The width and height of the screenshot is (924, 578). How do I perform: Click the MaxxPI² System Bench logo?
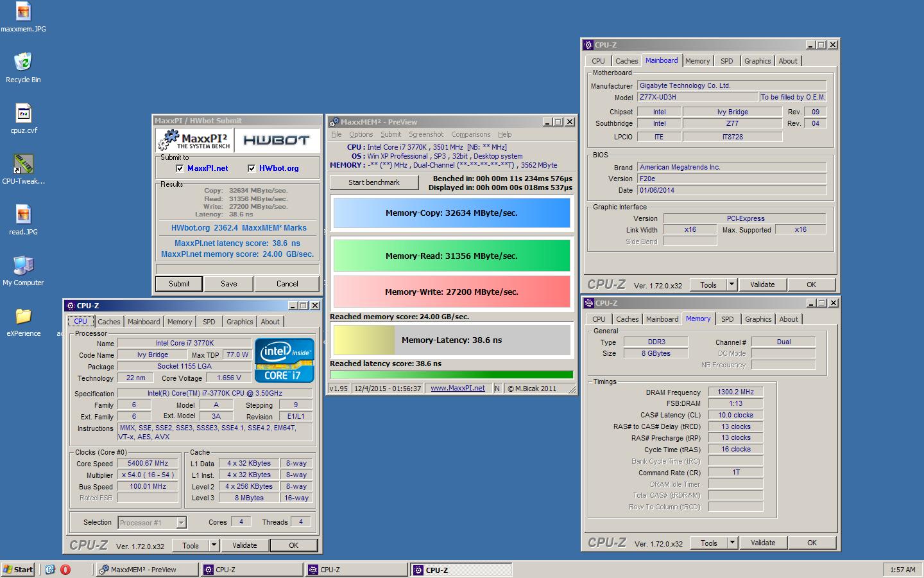194,140
